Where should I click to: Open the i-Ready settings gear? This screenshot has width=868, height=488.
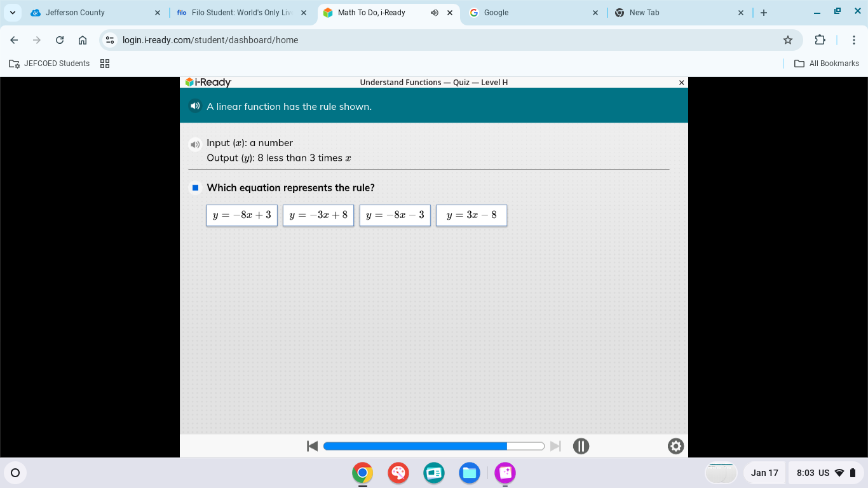tap(675, 446)
